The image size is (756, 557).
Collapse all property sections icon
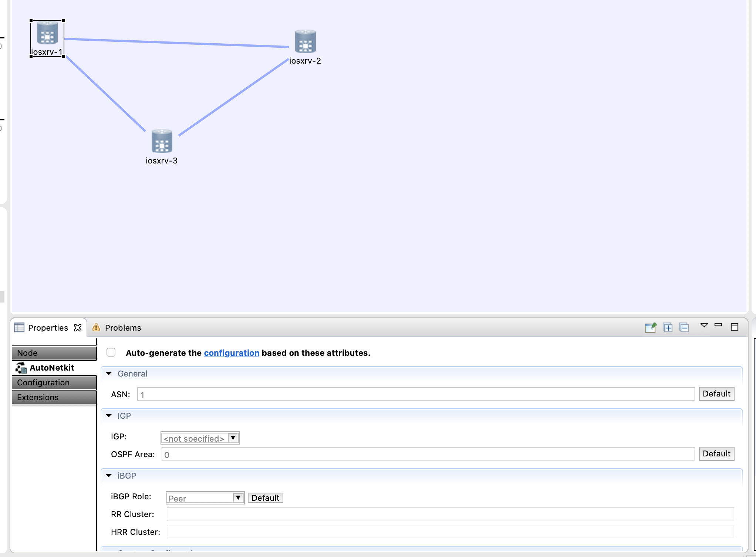684,328
